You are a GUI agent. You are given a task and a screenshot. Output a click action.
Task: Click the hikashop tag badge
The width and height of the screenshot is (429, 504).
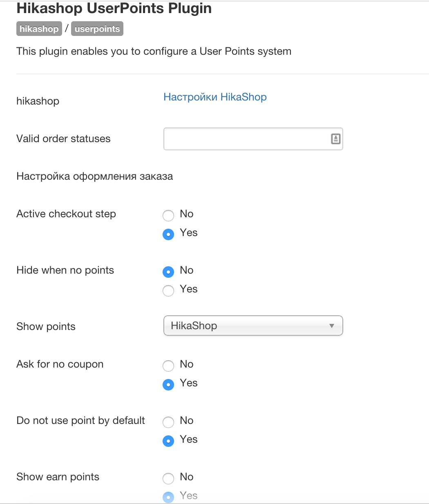tap(39, 29)
